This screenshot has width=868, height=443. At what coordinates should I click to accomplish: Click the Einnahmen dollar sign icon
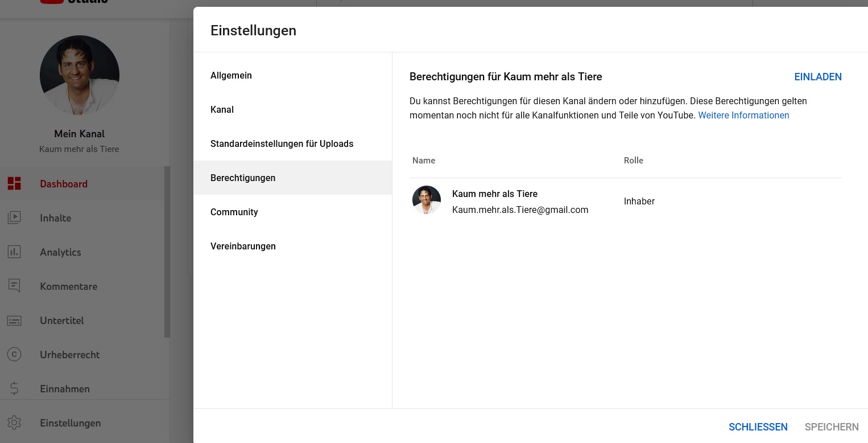pos(14,388)
